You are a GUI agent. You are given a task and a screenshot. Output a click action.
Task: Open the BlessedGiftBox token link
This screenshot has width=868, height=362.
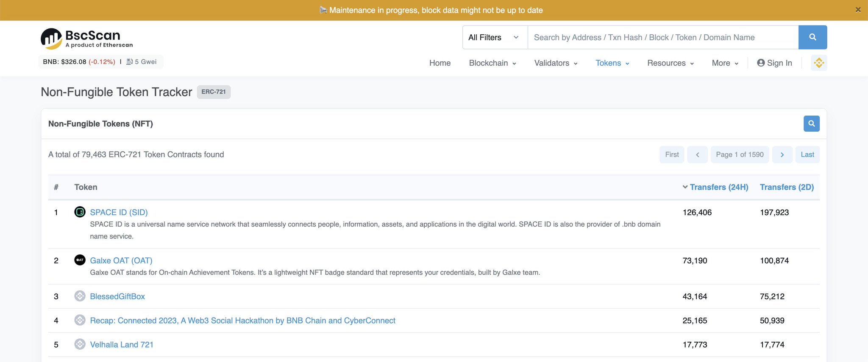pyautogui.click(x=117, y=296)
